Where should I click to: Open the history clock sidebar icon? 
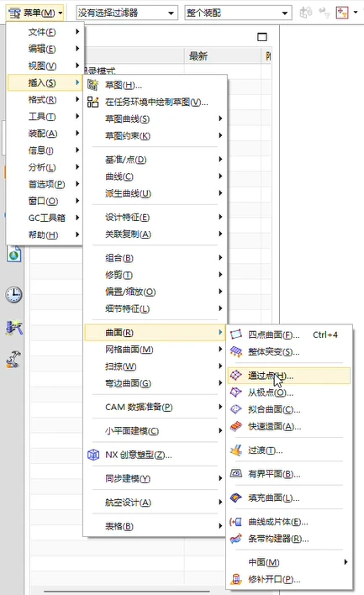(x=13, y=294)
